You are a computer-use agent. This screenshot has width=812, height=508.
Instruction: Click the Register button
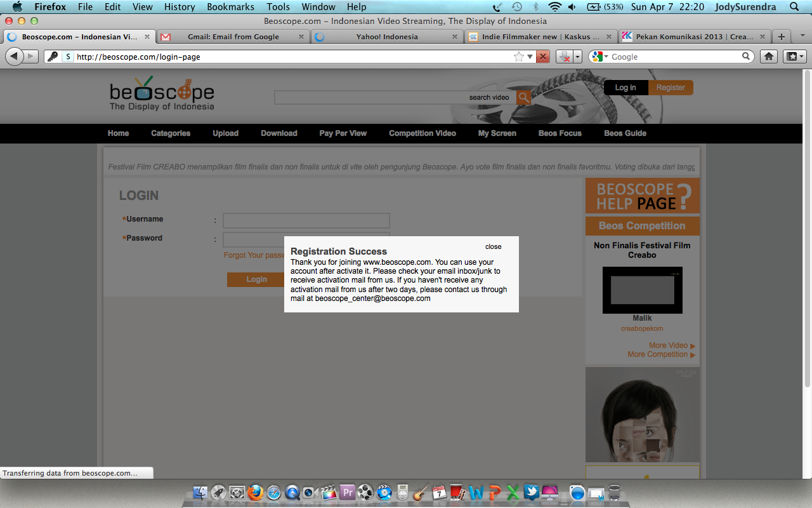671,88
